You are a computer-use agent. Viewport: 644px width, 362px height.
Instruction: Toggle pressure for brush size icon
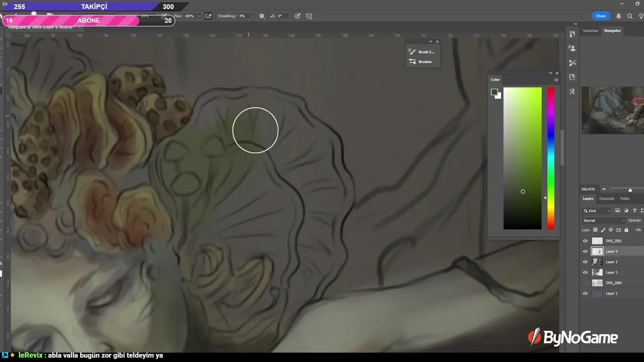[x=297, y=16]
